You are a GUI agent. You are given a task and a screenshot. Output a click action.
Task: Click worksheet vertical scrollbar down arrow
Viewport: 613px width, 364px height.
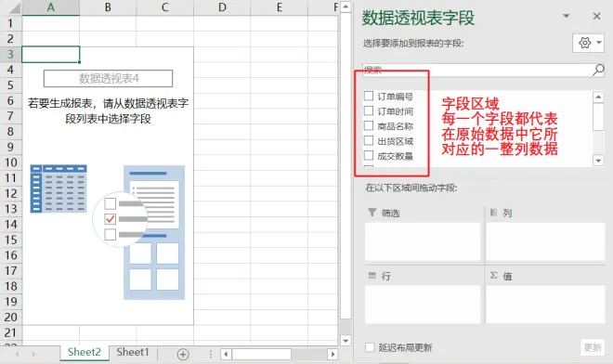[x=346, y=341]
